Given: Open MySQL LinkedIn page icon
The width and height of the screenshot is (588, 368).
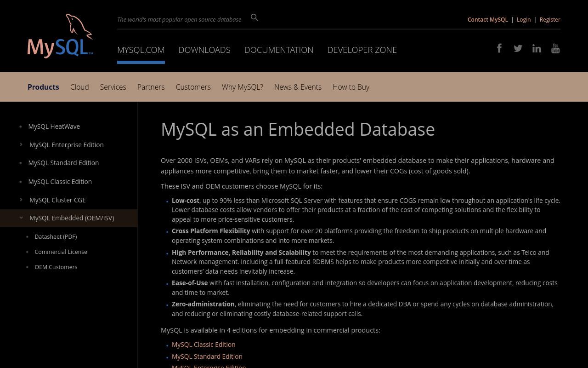Looking at the screenshot, I should tap(537, 48).
